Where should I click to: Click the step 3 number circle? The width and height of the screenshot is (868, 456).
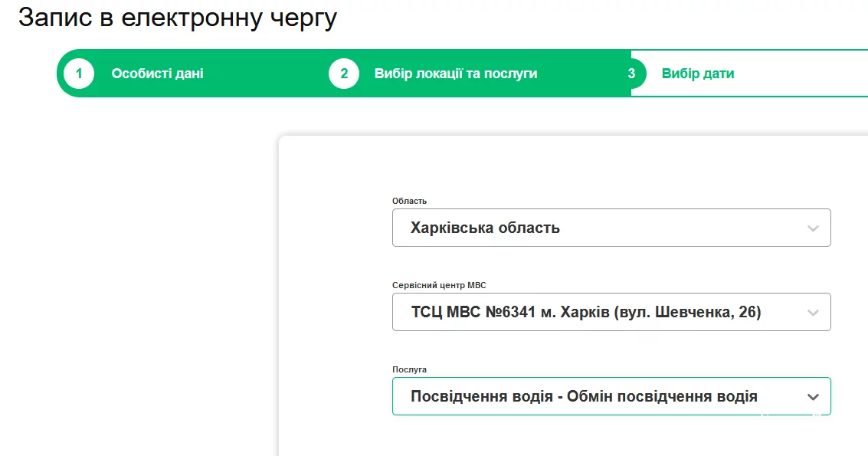(631, 74)
